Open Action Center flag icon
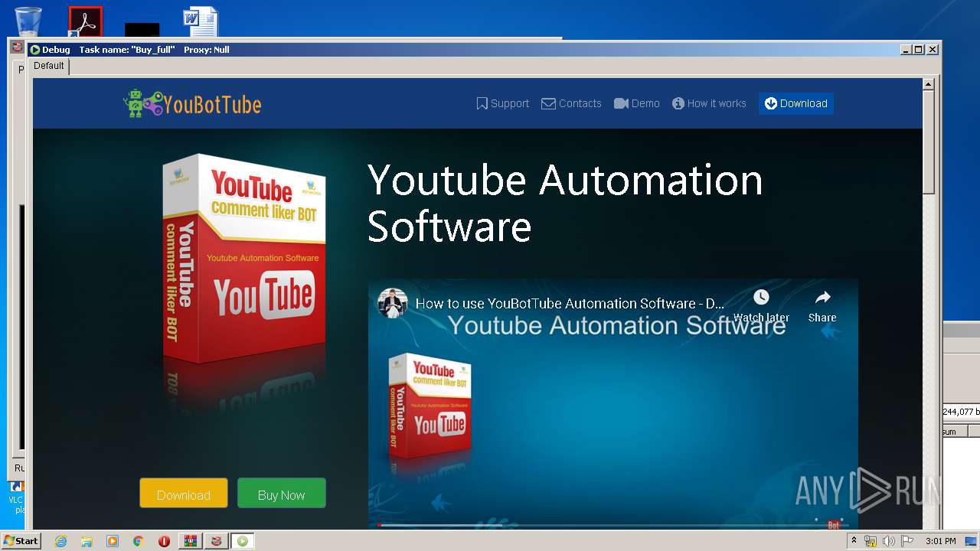The image size is (980, 551). (x=906, y=541)
